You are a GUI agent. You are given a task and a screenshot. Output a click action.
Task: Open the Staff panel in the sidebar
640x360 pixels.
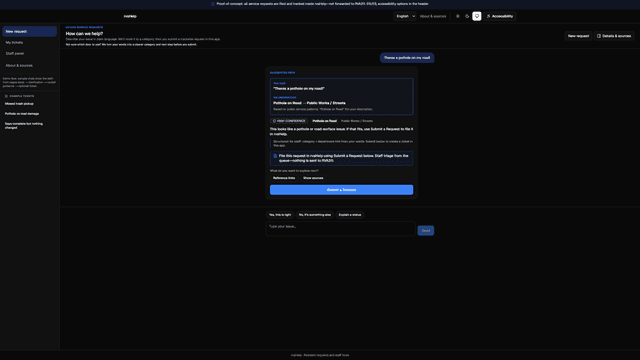pos(29,53)
